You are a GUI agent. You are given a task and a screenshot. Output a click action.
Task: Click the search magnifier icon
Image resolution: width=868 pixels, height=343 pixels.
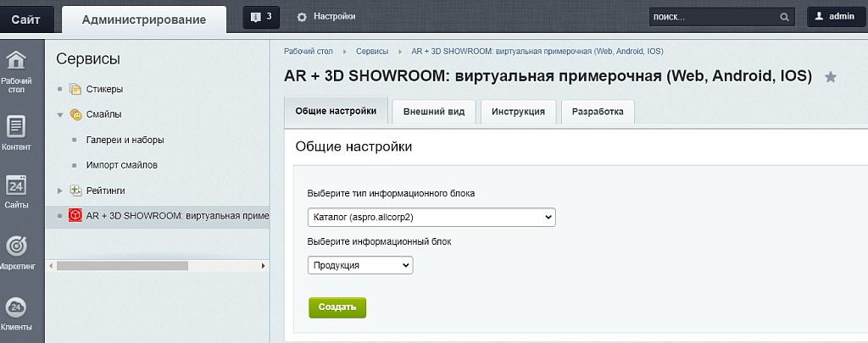(x=784, y=17)
